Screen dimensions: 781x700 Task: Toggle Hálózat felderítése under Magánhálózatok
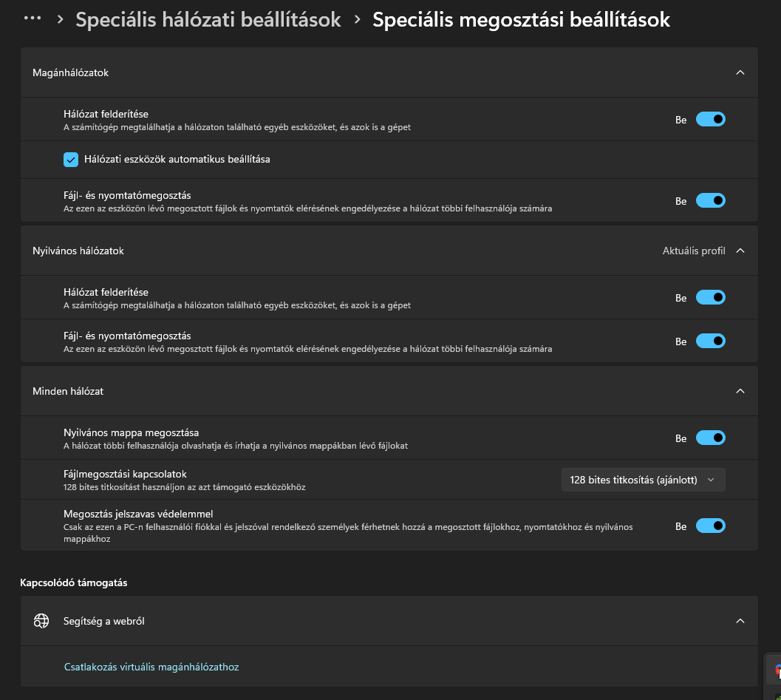click(x=710, y=119)
